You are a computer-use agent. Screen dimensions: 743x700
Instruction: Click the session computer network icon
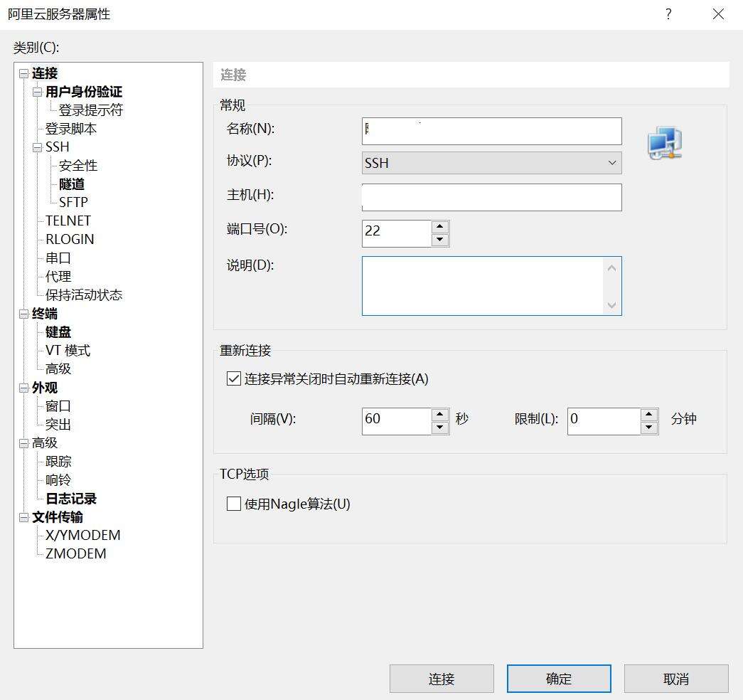pos(665,143)
